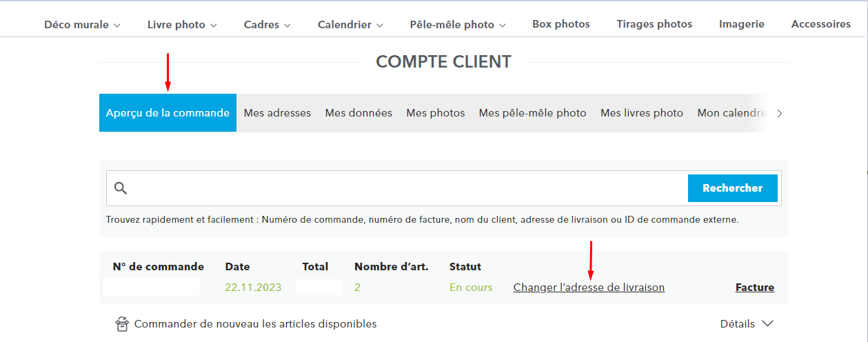This screenshot has width=868, height=342.
Task: Select the Accessoires menu item
Action: pyautogui.click(x=821, y=24)
